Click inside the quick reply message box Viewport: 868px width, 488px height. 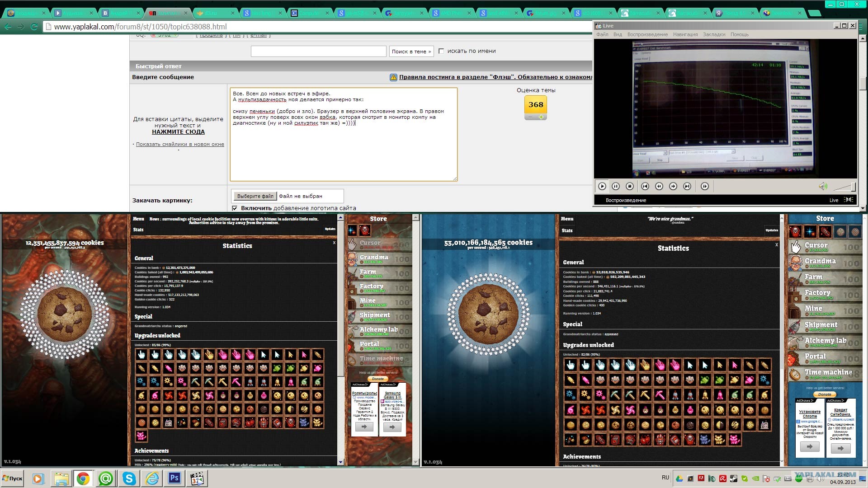344,134
